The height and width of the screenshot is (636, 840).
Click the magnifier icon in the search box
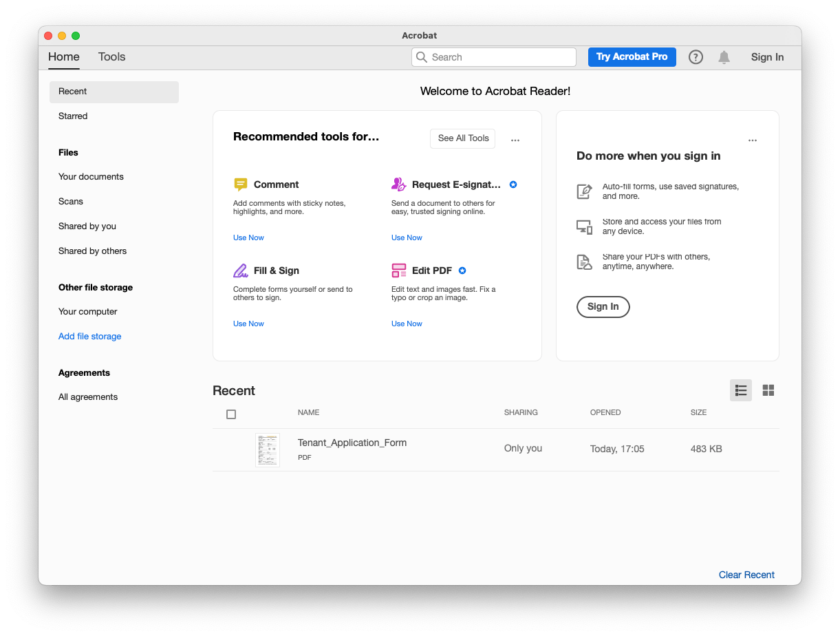click(422, 57)
